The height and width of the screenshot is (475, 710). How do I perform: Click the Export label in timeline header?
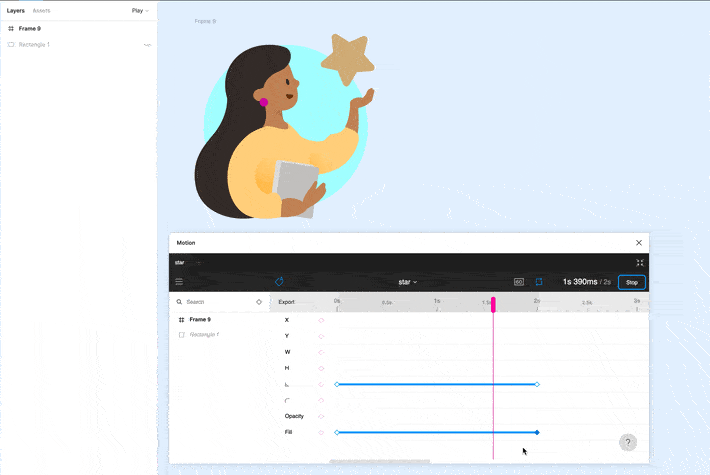tap(286, 301)
